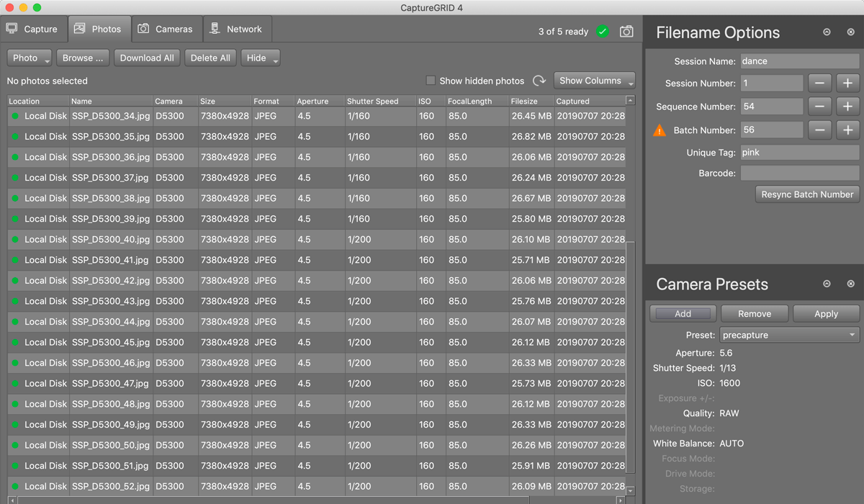Sort by the Aperture column header

click(x=320, y=101)
